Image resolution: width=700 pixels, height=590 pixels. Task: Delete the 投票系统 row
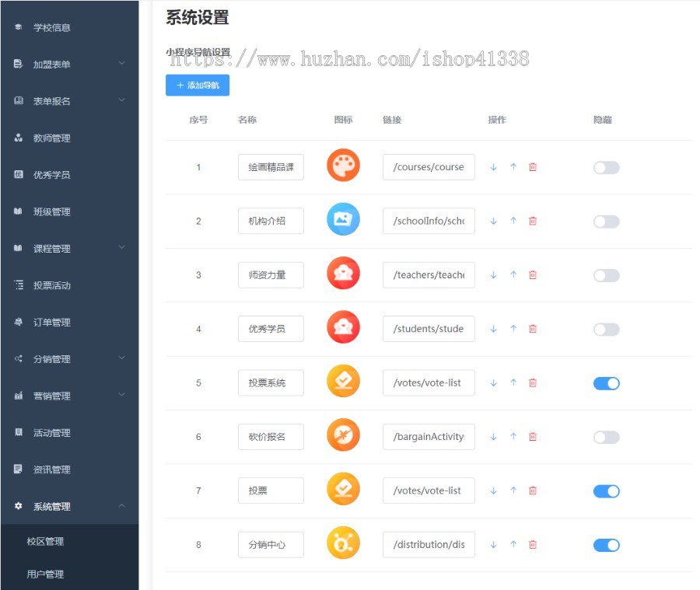tap(533, 383)
